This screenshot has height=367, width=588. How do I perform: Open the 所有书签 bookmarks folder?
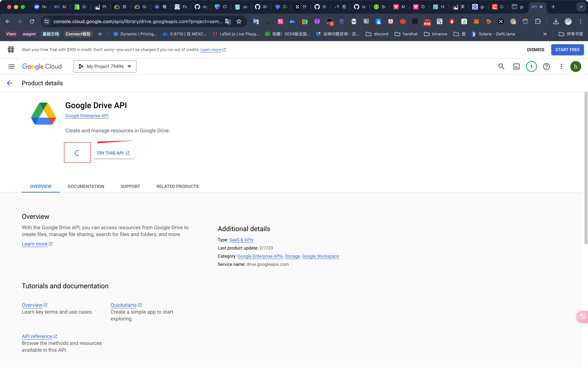(x=571, y=34)
